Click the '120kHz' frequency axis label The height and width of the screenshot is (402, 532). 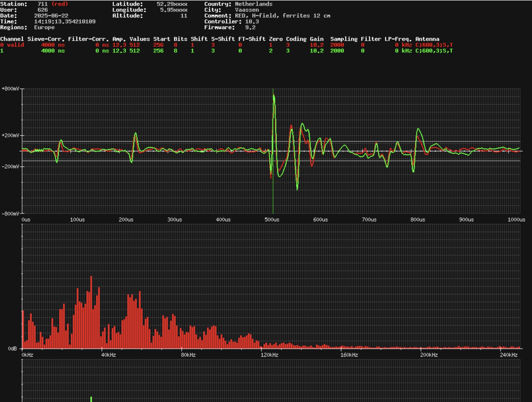[x=269, y=355]
